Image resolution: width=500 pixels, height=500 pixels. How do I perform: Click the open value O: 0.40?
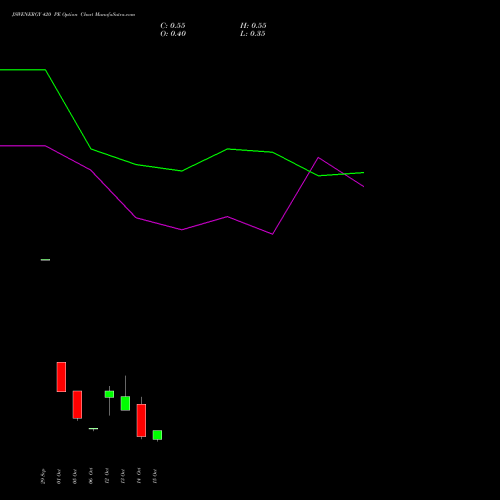pyautogui.click(x=173, y=34)
